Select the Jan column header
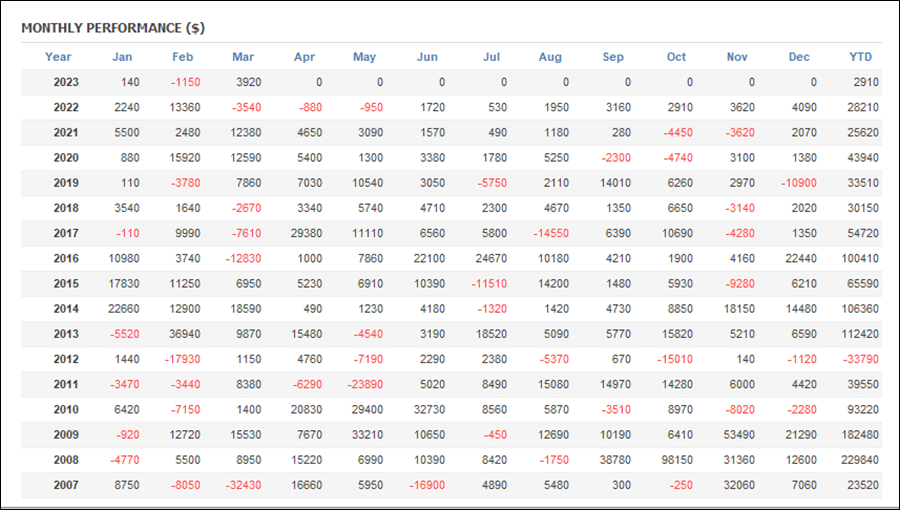The image size is (900, 510). point(122,57)
